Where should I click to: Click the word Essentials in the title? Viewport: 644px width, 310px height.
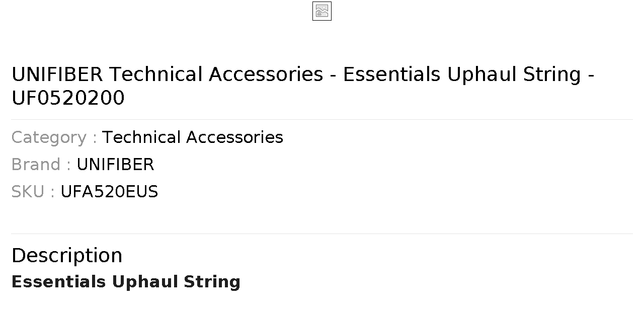point(391,74)
